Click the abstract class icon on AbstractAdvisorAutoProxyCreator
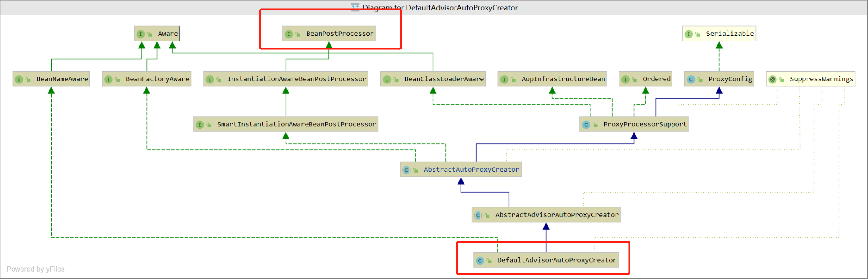868x279 pixels. [478, 215]
